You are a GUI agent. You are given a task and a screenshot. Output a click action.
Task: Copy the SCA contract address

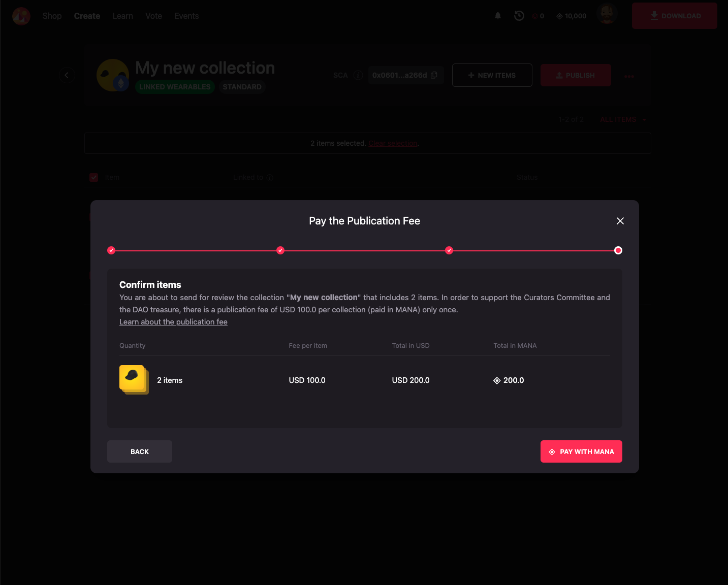(x=434, y=75)
